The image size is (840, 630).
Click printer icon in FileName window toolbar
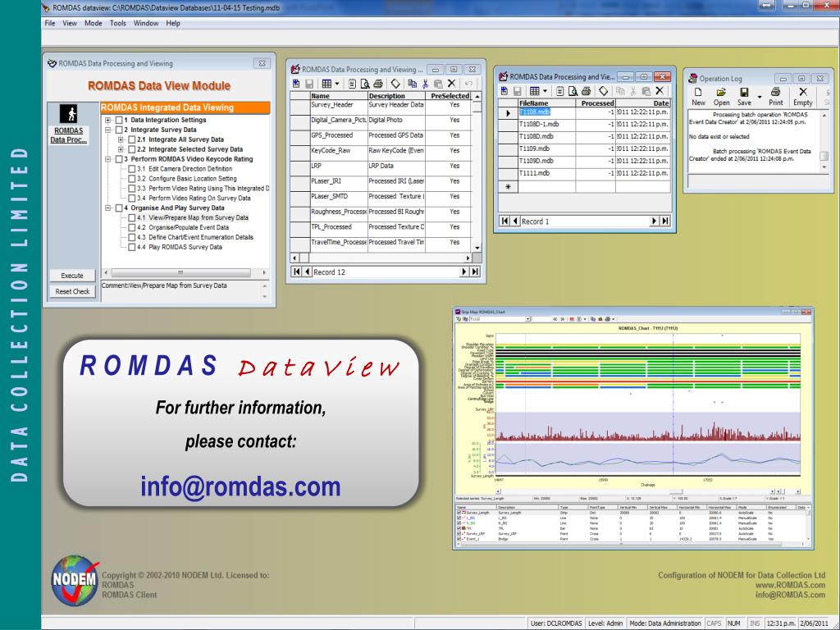point(586,91)
